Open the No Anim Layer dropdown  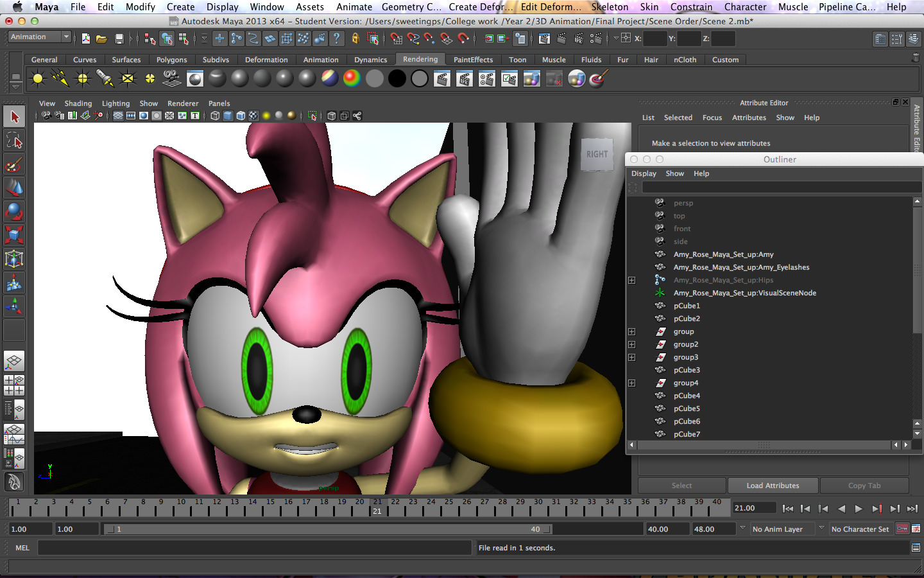[782, 529]
